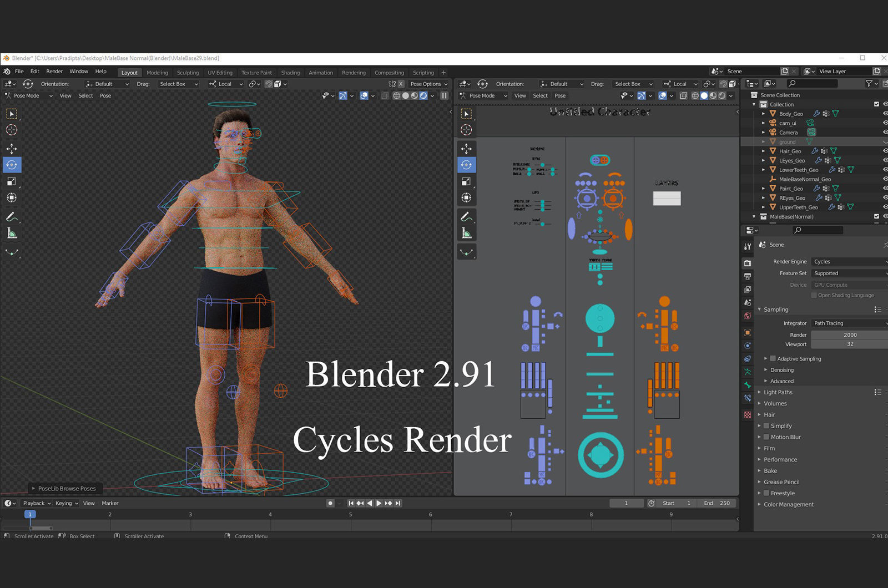Switch left viewport to wireframe shading
The width and height of the screenshot is (888, 588).
(x=396, y=95)
